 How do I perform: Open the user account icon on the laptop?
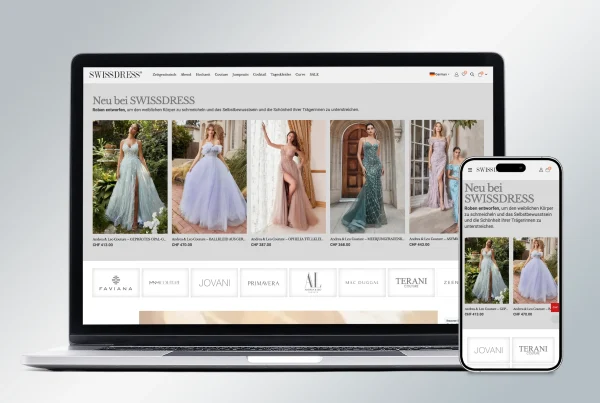pyautogui.click(x=456, y=75)
